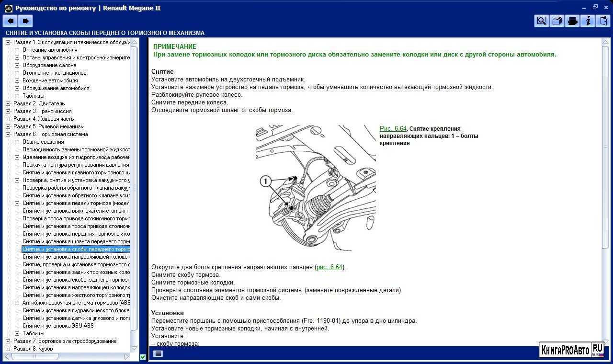The height and width of the screenshot is (364, 613).
Task: Expand Раздел 3. Трансмиссия
Action: [8, 111]
